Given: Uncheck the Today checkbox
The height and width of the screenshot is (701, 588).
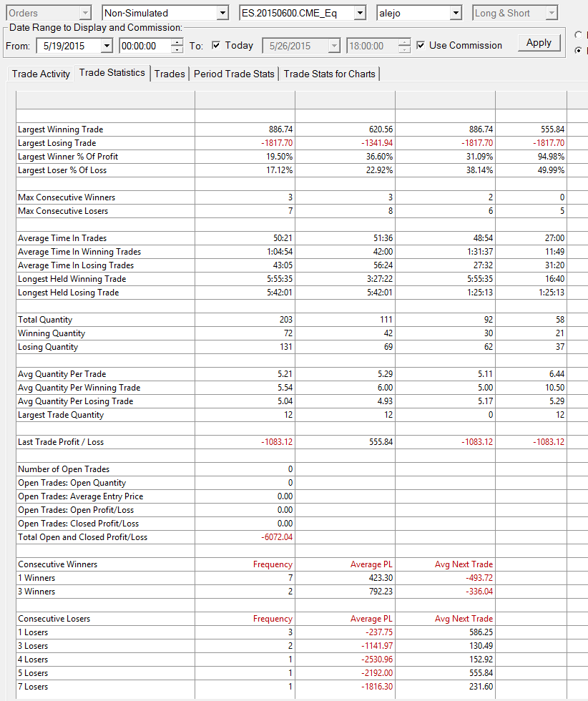Looking at the screenshot, I should tap(216, 45).
